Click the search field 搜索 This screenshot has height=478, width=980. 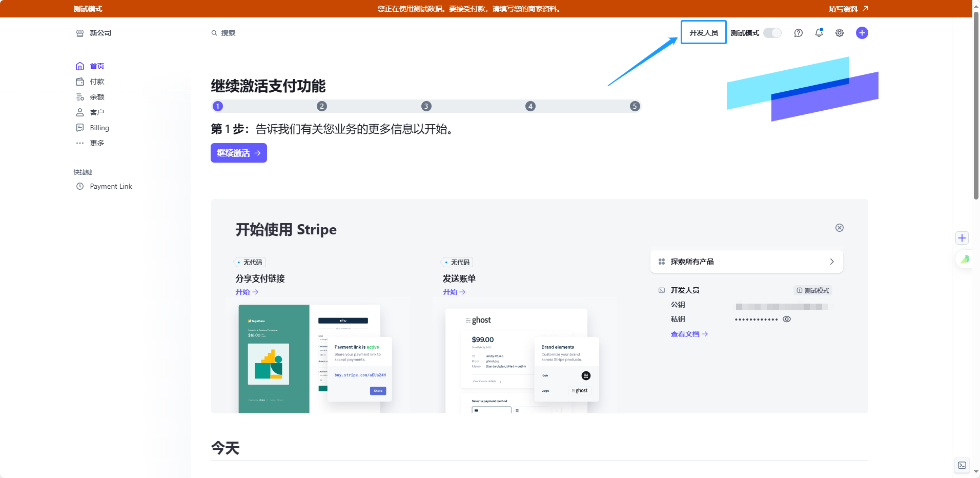[228, 33]
